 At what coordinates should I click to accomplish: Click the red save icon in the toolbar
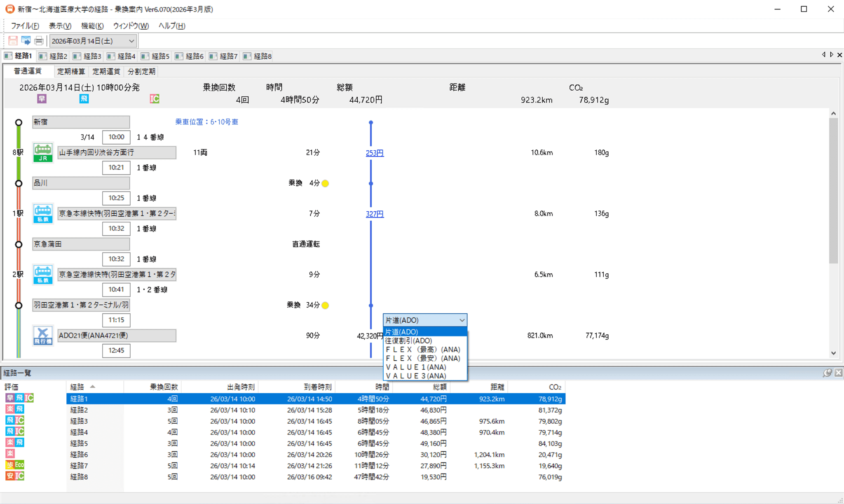[x=13, y=41]
